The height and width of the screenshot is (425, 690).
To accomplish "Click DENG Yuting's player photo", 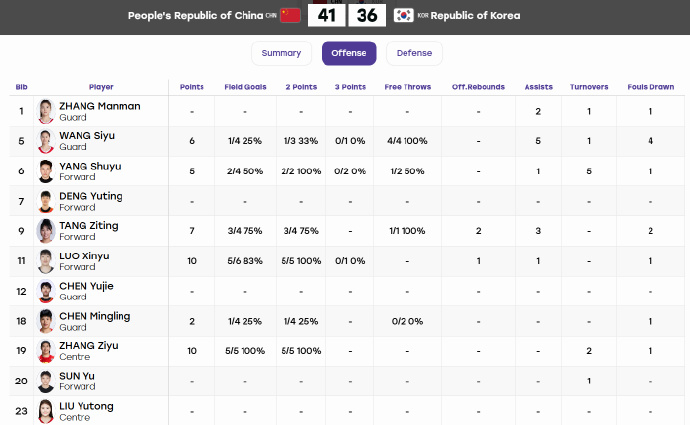I will 46,201.
